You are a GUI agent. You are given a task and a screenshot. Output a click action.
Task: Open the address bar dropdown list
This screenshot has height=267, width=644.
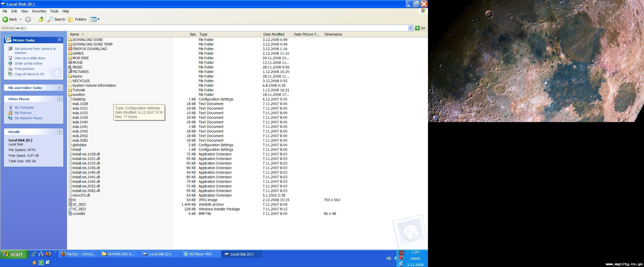click(410, 28)
